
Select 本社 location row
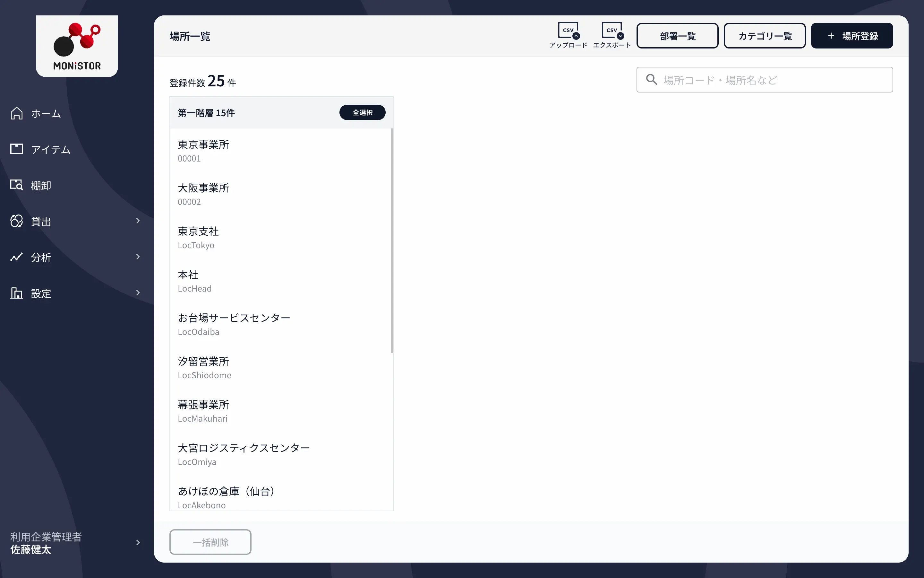280,281
